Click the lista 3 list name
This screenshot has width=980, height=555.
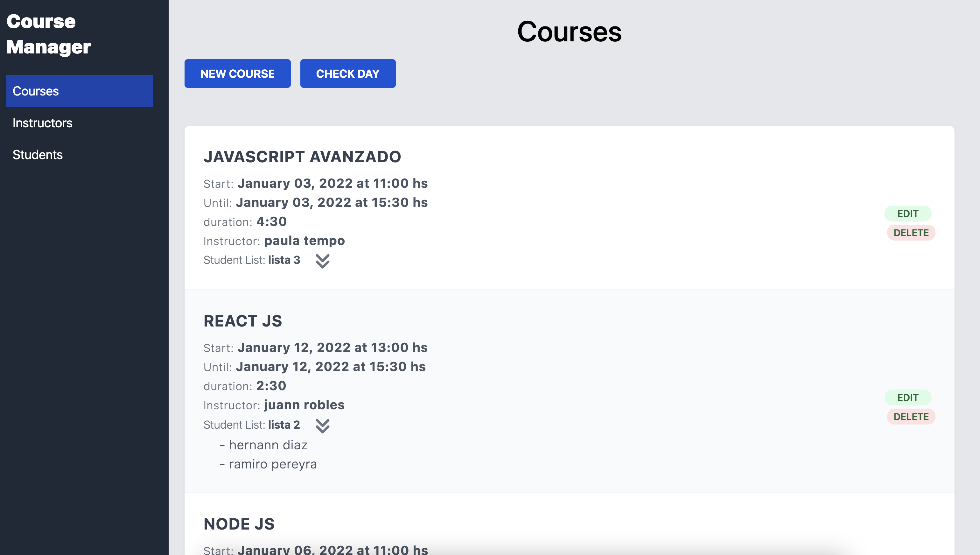coord(284,260)
